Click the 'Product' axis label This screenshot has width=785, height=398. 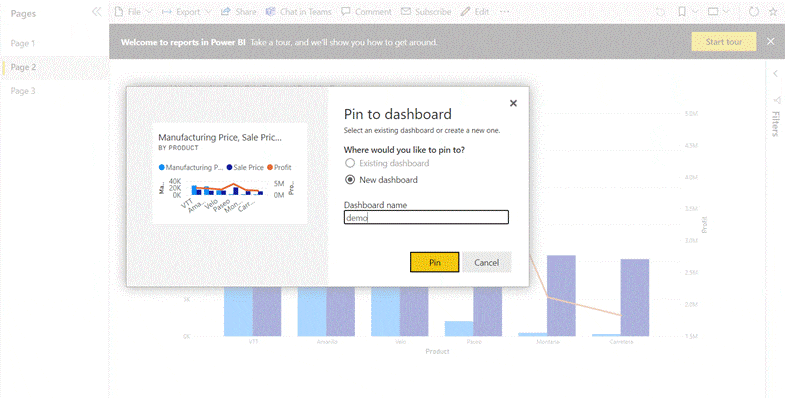(x=437, y=351)
